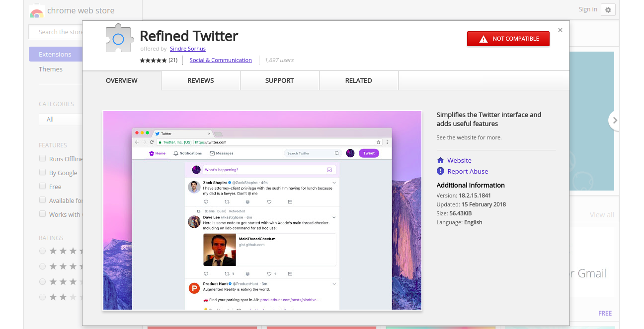Enable the Runs Offline checkbox
Image resolution: width=644 pixels, height=329 pixels.
pyautogui.click(x=43, y=159)
